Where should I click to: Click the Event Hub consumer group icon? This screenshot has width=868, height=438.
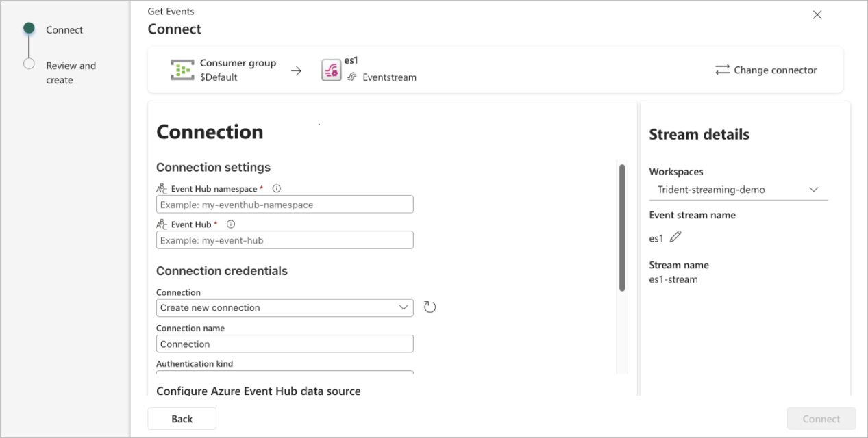pyautogui.click(x=182, y=70)
